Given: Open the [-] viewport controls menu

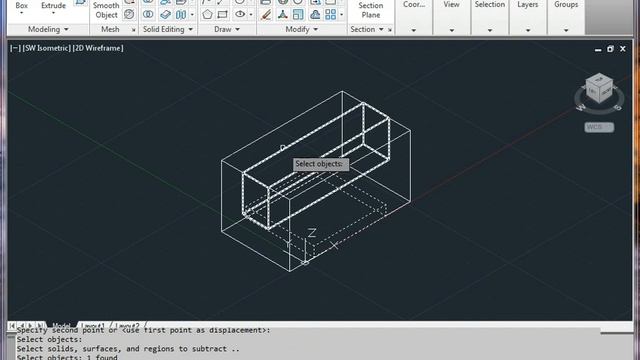Looking at the screenshot, I should 15,48.
